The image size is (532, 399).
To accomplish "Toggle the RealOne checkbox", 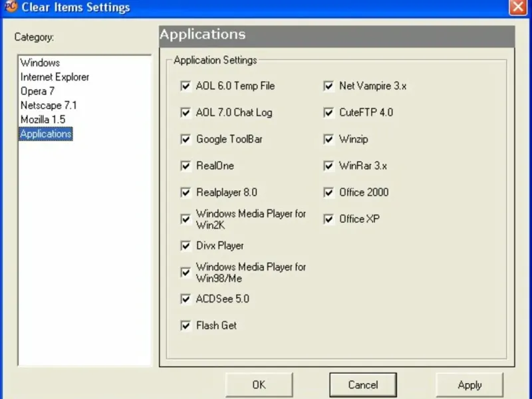I will tap(186, 166).
